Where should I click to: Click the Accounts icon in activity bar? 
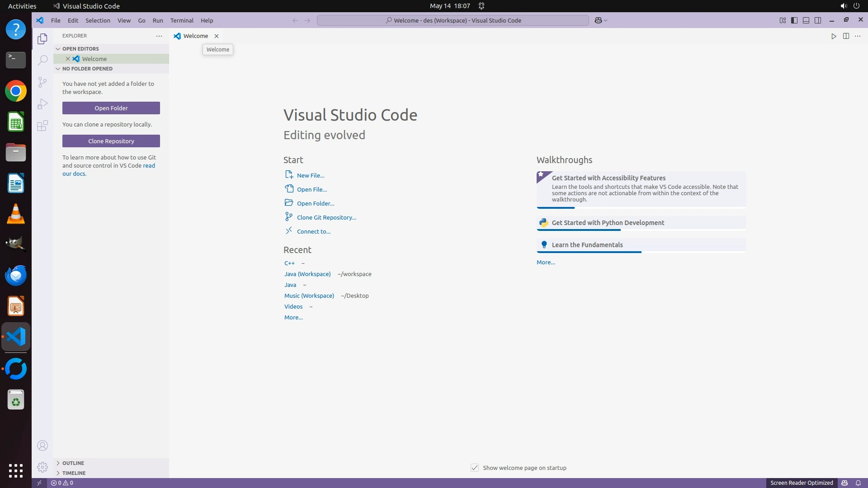42,446
